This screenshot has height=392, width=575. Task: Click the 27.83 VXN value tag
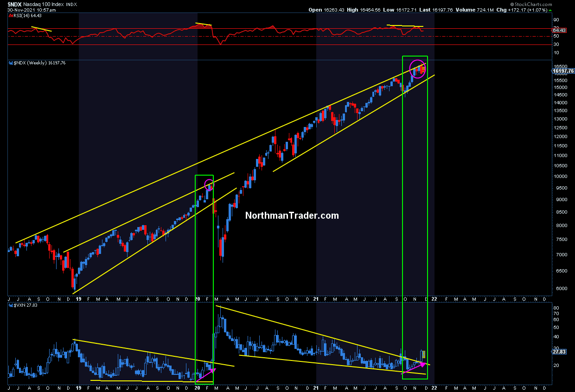point(559,352)
